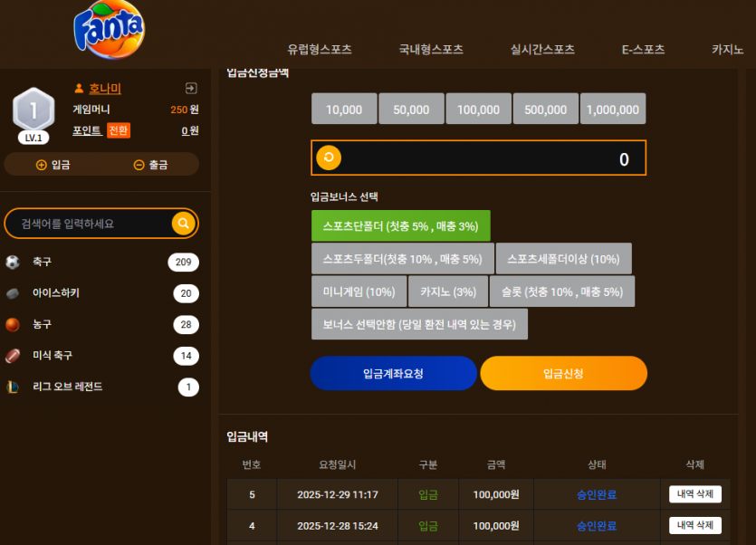Click the logout icon beside username
Image resolution: width=756 pixels, height=545 pixels.
[x=191, y=88]
